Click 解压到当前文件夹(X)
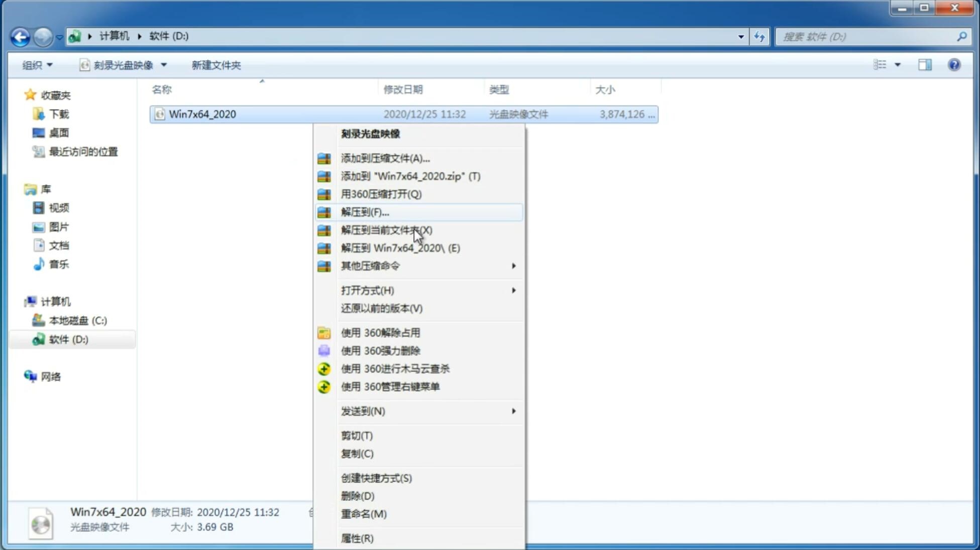The height and width of the screenshot is (550, 980). pyautogui.click(x=386, y=230)
